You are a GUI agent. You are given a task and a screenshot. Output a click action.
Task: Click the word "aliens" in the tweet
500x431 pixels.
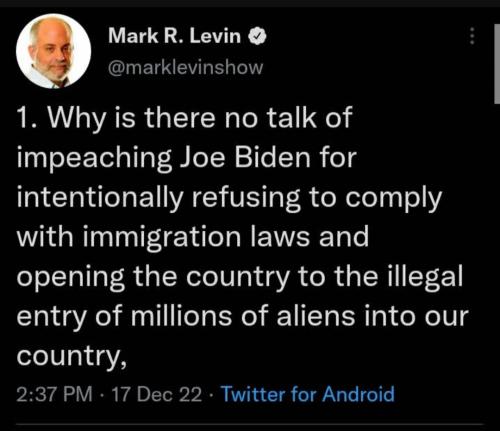pos(316,315)
